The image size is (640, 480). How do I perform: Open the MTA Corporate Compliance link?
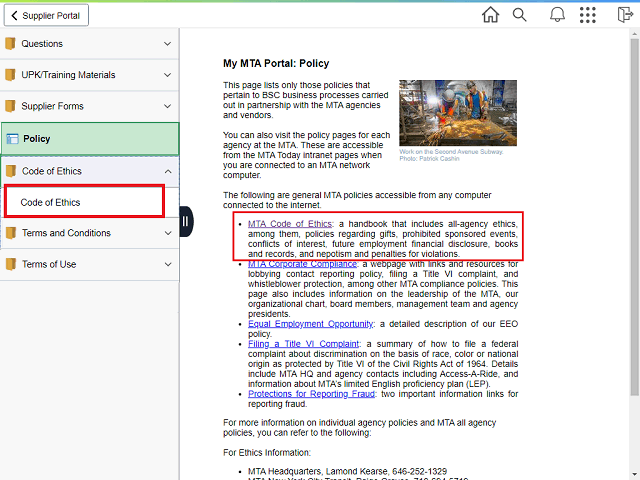pos(302,264)
